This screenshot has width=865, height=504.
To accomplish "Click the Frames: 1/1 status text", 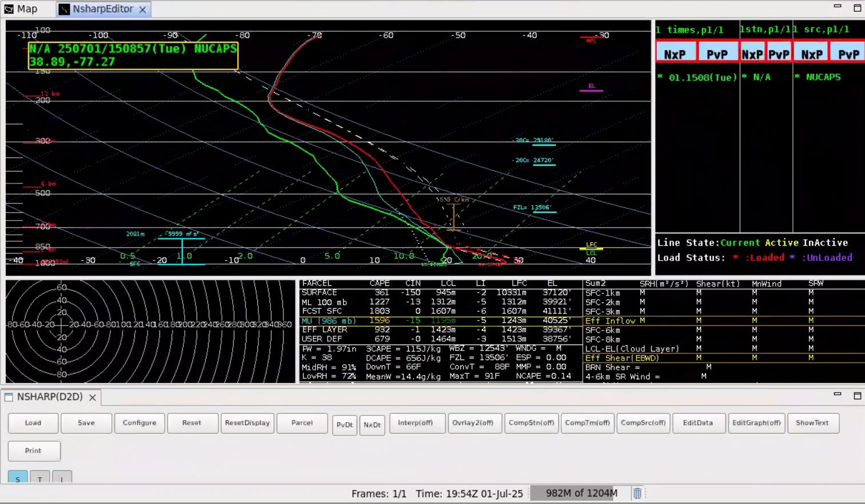I will pyautogui.click(x=379, y=494).
